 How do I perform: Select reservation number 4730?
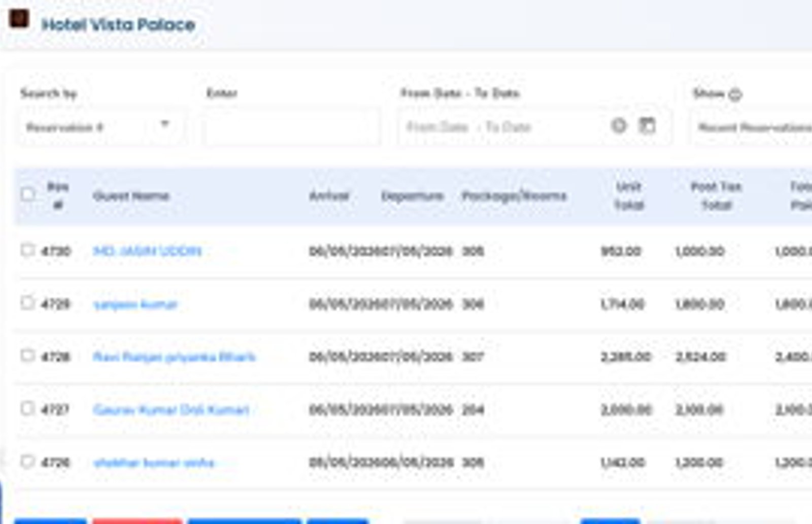56,251
